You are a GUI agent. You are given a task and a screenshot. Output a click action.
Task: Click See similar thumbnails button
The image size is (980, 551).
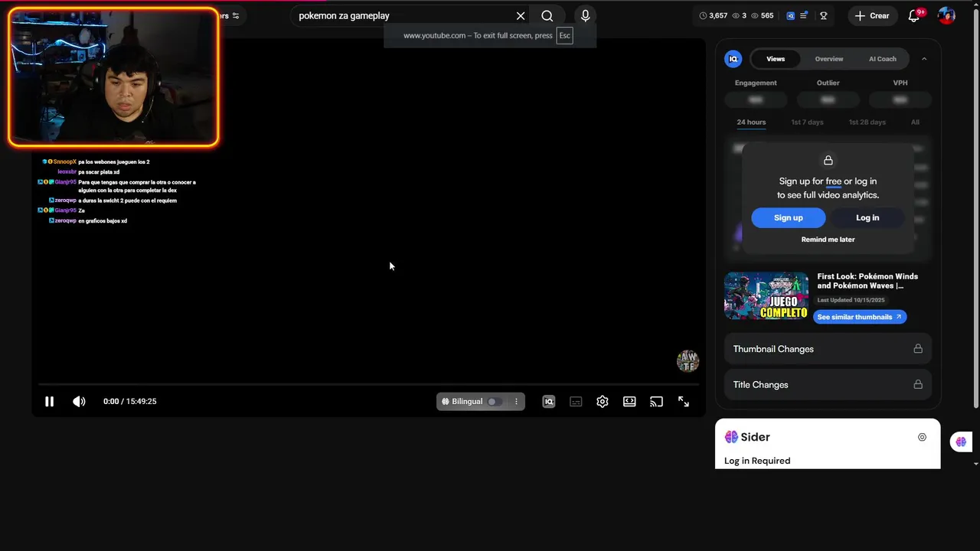pyautogui.click(x=860, y=317)
